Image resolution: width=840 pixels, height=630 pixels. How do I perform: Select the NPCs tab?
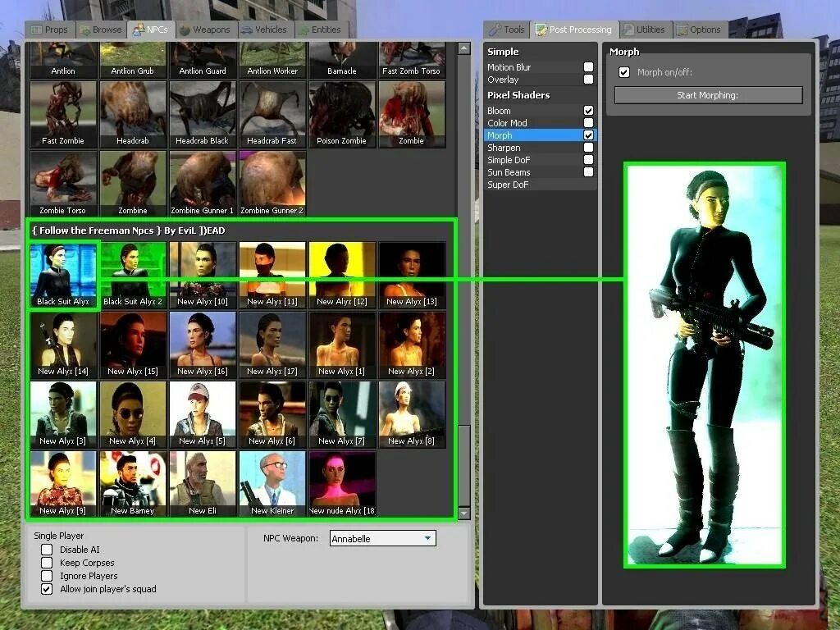[x=151, y=30]
